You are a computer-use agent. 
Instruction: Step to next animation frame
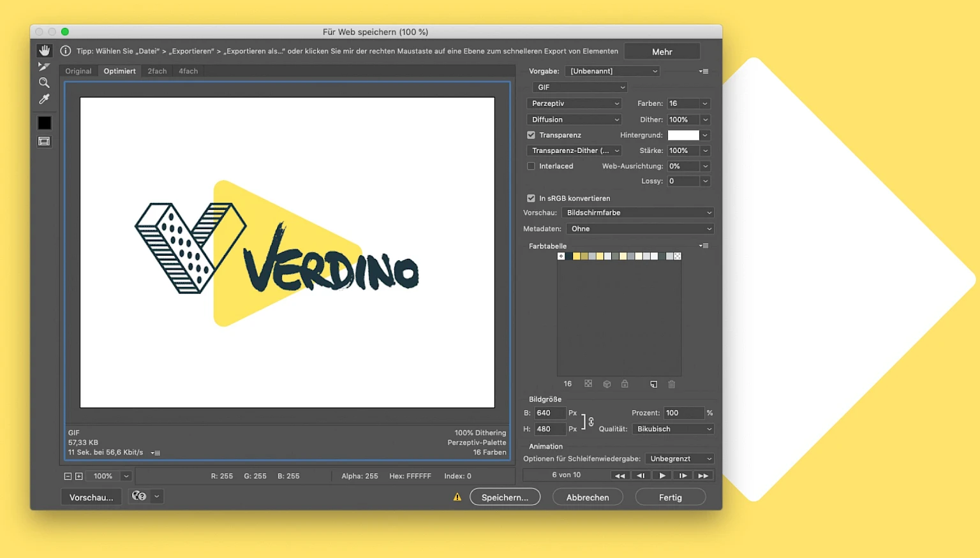click(683, 476)
